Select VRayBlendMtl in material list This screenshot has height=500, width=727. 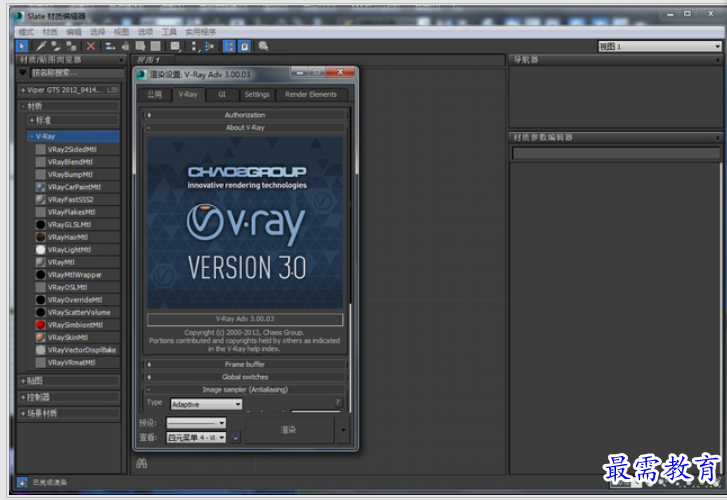click(x=77, y=162)
